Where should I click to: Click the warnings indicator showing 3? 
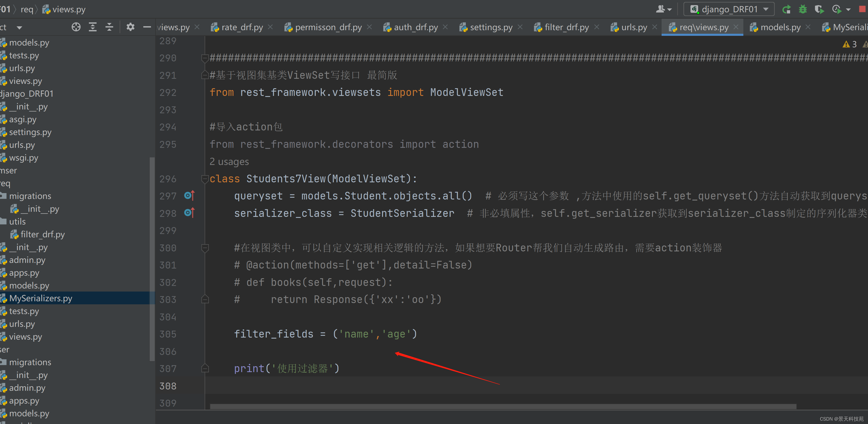click(850, 44)
